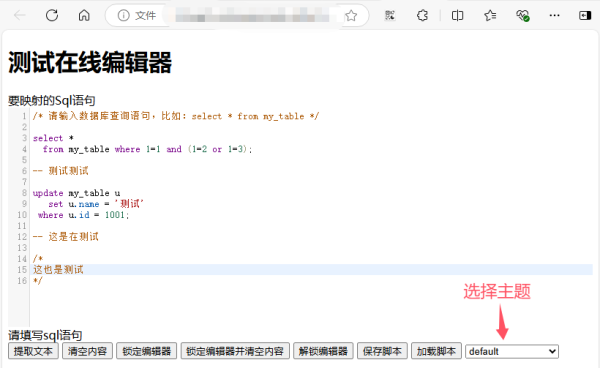
Task: Click the comment '-- 测试测试' line
Action: coord(61,171)
